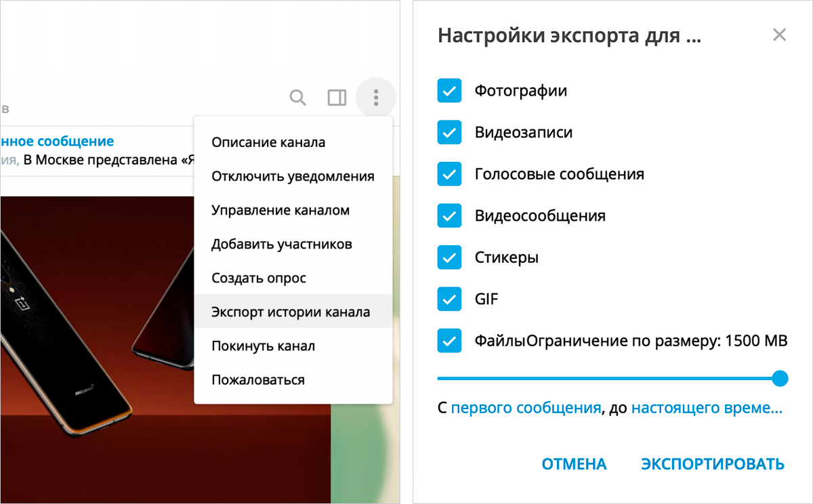Toggle the Видеосообщения checkbox

[449, 216]
